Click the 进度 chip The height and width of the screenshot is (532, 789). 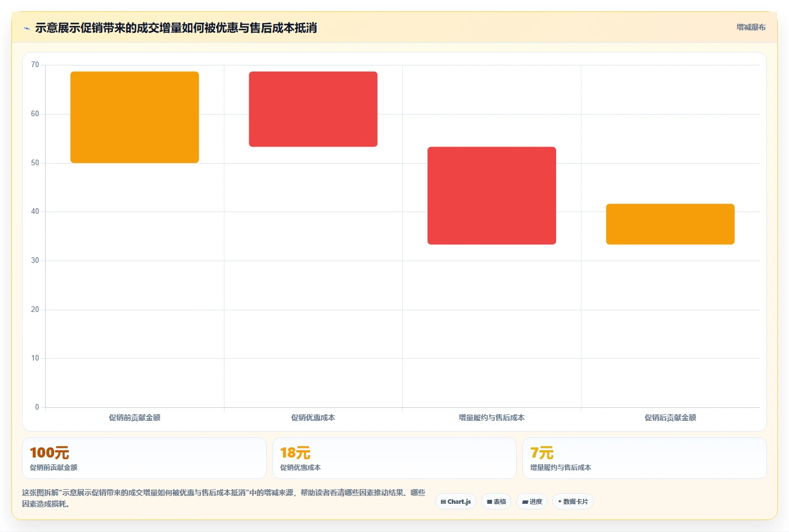click(x=532, y=502)
